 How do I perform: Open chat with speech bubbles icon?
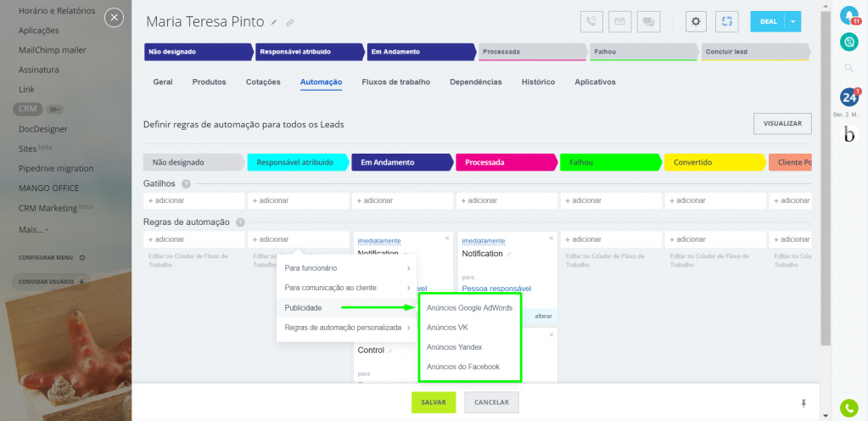pos(648,21)
